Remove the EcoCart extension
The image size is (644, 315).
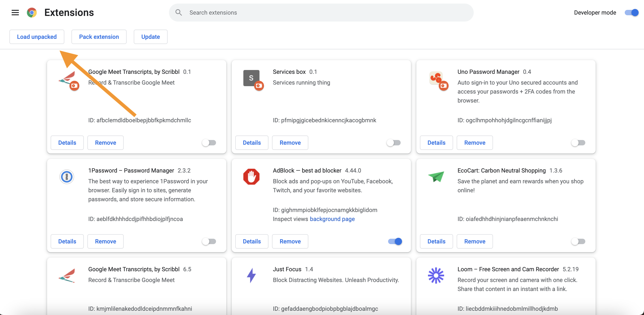(x=475, y=241)
